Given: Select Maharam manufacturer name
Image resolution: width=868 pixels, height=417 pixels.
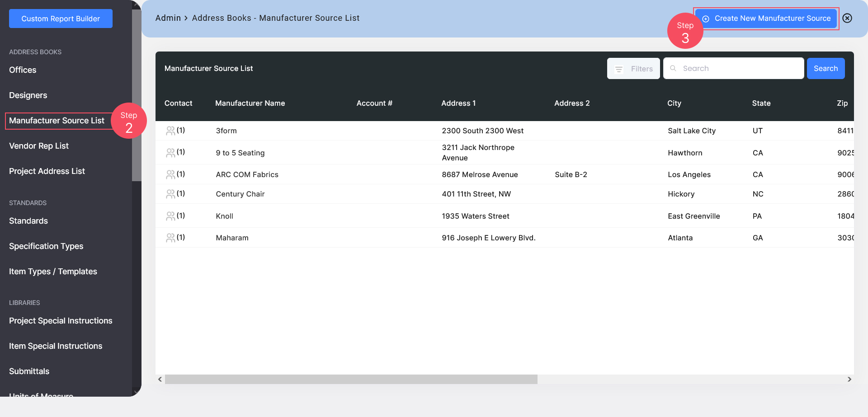Looking at the screenshot, I should [232, 238].
